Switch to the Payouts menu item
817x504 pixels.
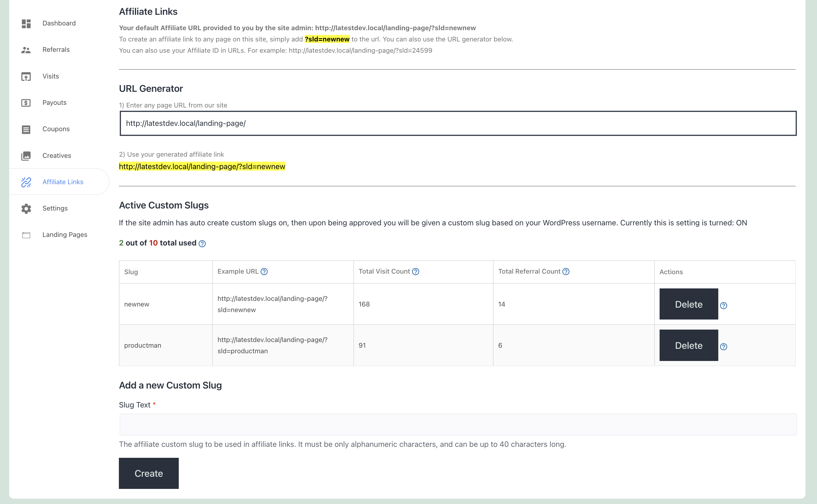54,103
